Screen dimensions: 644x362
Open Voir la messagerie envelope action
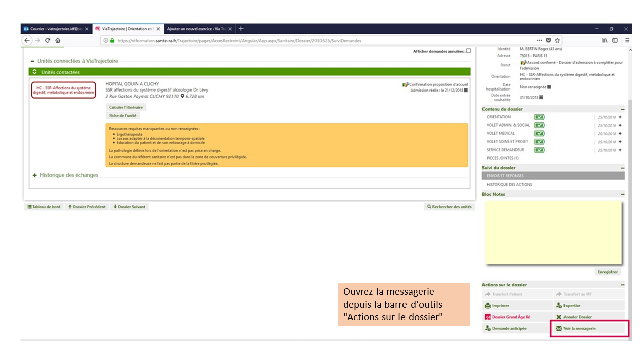[x=558, y=329]
